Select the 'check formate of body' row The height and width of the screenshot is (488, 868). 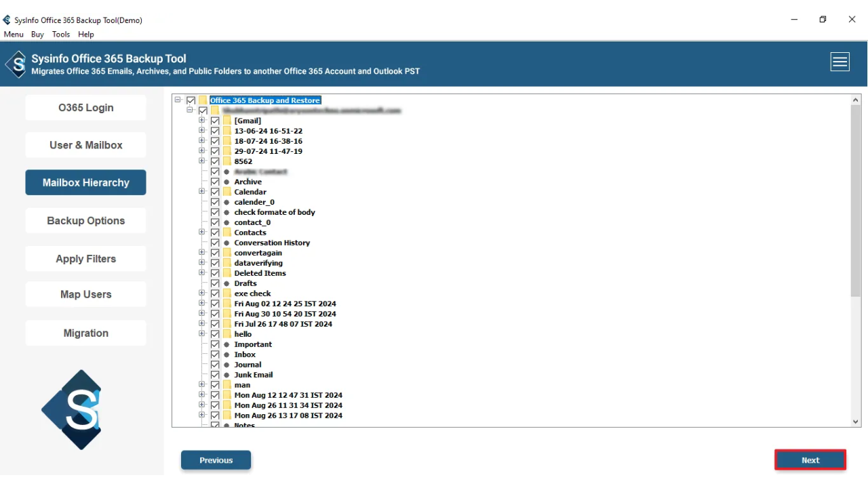275,212
